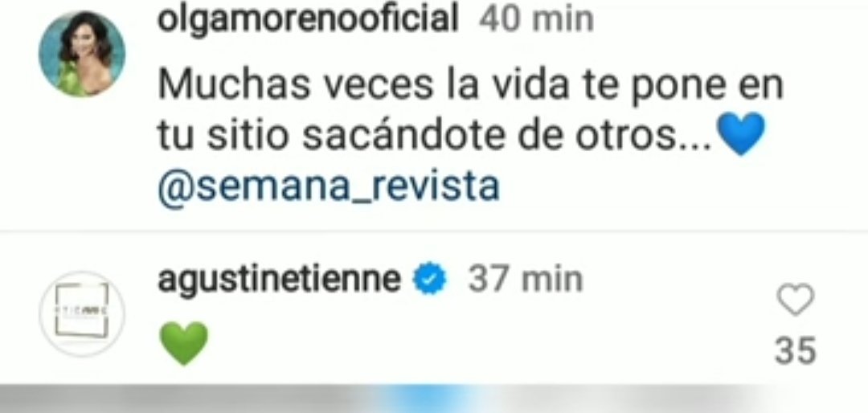Tap the green heart emoji comment

pos(184,342)
